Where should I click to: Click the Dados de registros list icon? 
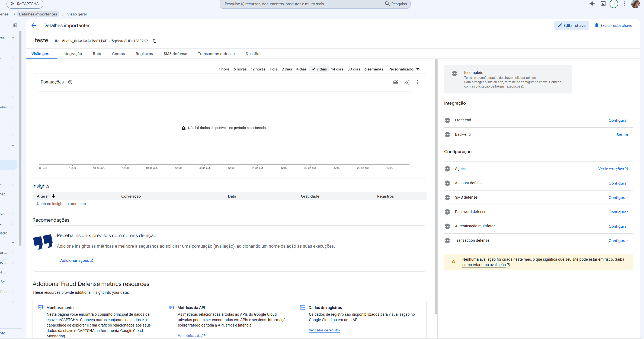[x=303, y=307]
